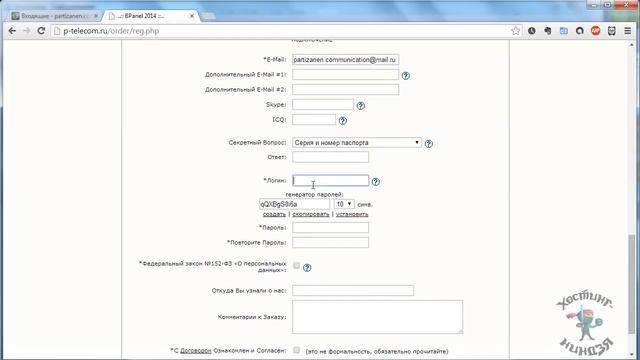Click the page vertical scrollbar thumb

point(632,285)
